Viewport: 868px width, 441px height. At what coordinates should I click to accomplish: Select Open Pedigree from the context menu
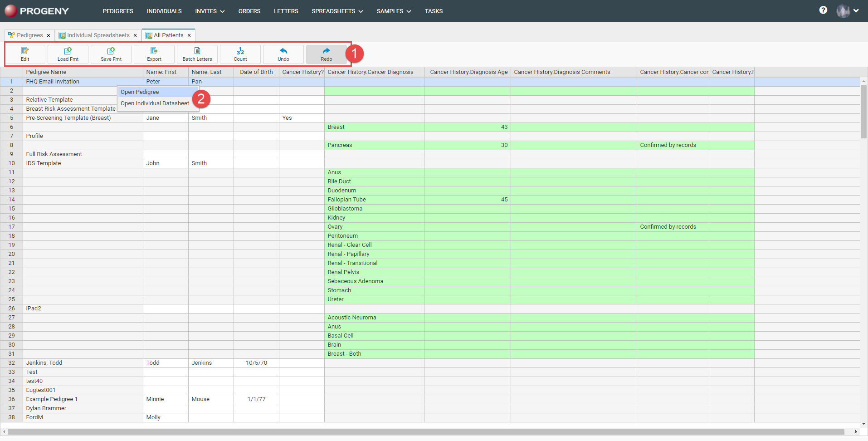(x=140, y=92)
